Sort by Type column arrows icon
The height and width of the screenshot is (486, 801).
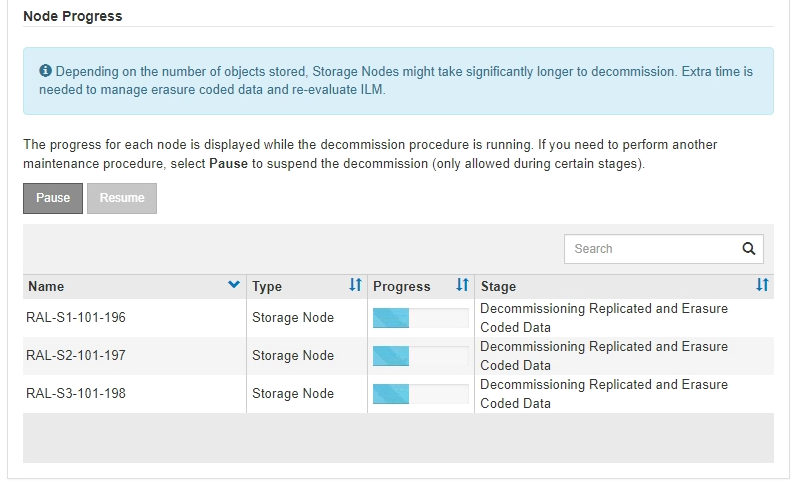(355, 286)
